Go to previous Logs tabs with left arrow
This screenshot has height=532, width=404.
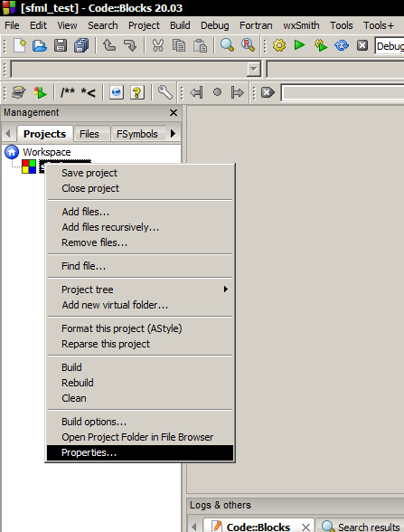tap(193, 527)
